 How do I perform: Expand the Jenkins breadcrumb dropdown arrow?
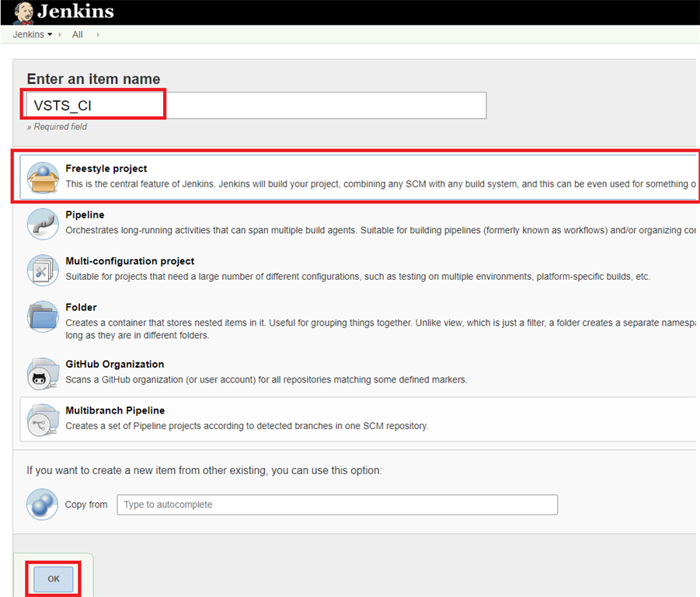pos(50,34)
